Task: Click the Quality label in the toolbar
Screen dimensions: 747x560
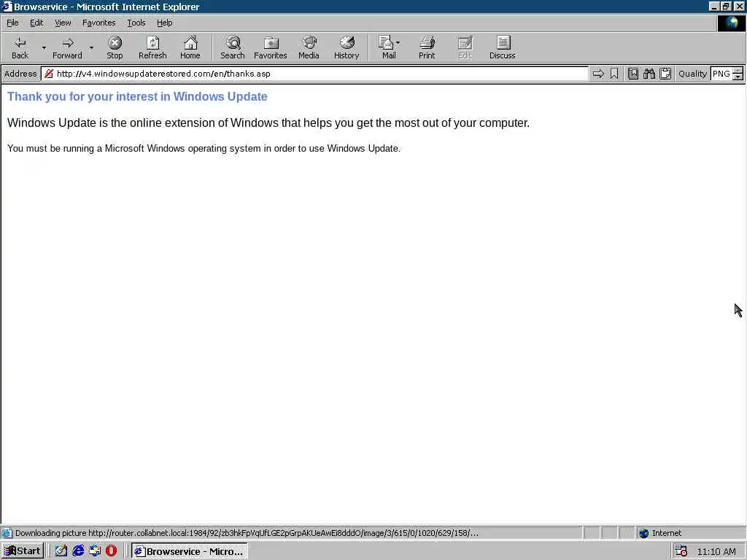Action: (692, 74)
